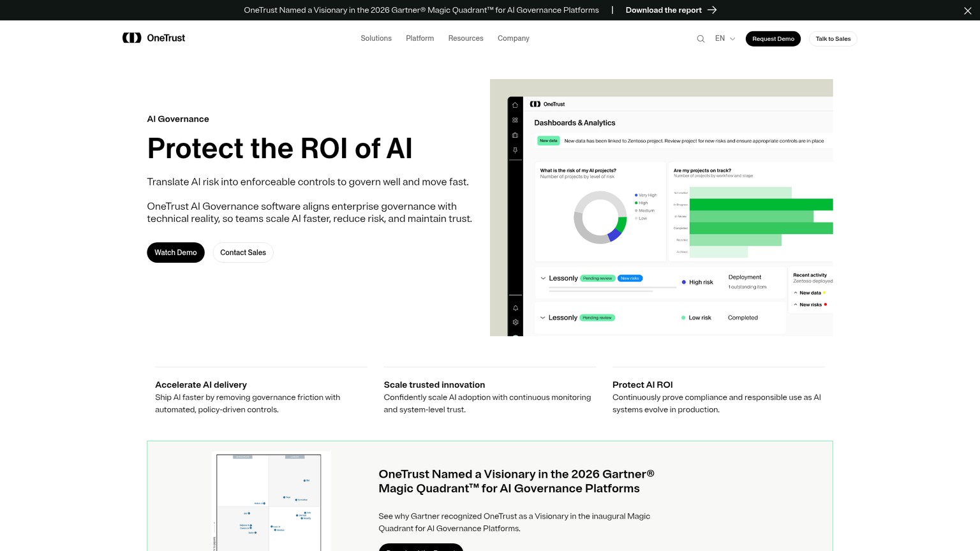The width and height of the screenshot is (980, 551).
Task: Open the site search magnifier icon
Action: 701,39
